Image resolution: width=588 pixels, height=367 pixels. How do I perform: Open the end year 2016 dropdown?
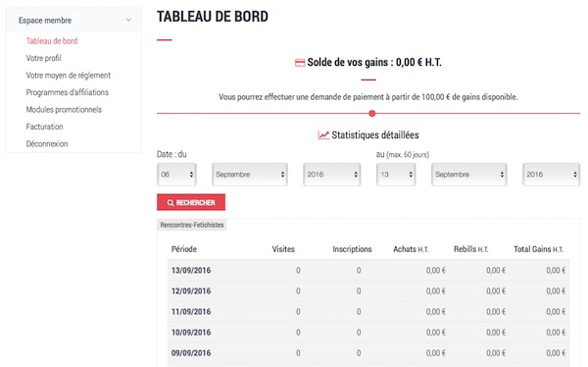point(551,175)
